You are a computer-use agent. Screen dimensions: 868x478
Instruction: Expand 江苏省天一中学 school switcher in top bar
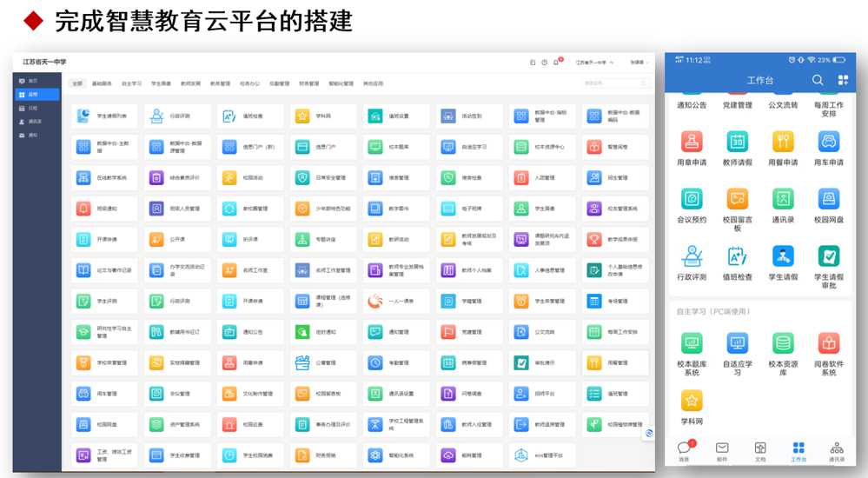[x=594, y=63]
